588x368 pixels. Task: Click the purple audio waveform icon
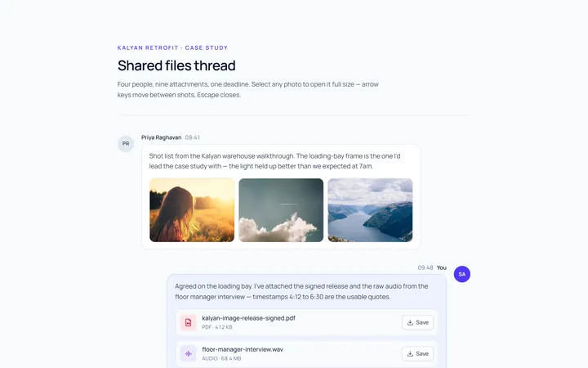(x=189, y=354)
